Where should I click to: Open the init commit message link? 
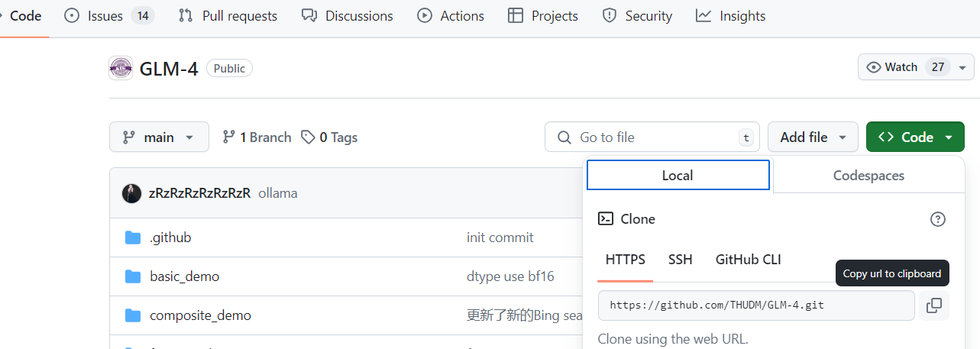500,238
